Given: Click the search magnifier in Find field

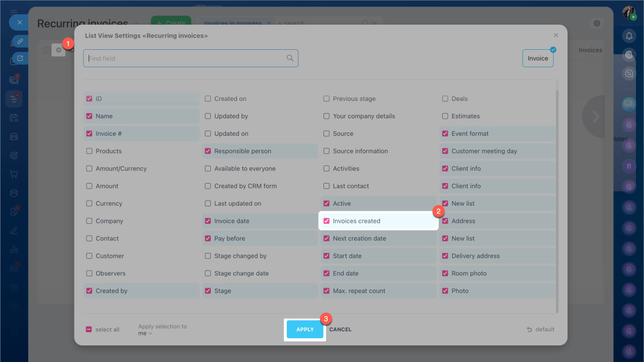Looking at the screenshot, I should (x=290, y=58).
